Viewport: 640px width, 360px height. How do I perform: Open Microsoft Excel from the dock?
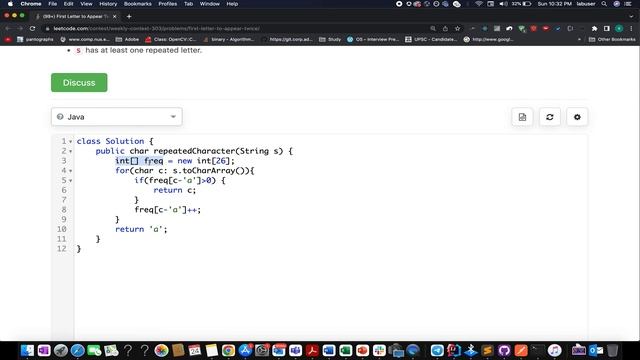pos(346,350)
